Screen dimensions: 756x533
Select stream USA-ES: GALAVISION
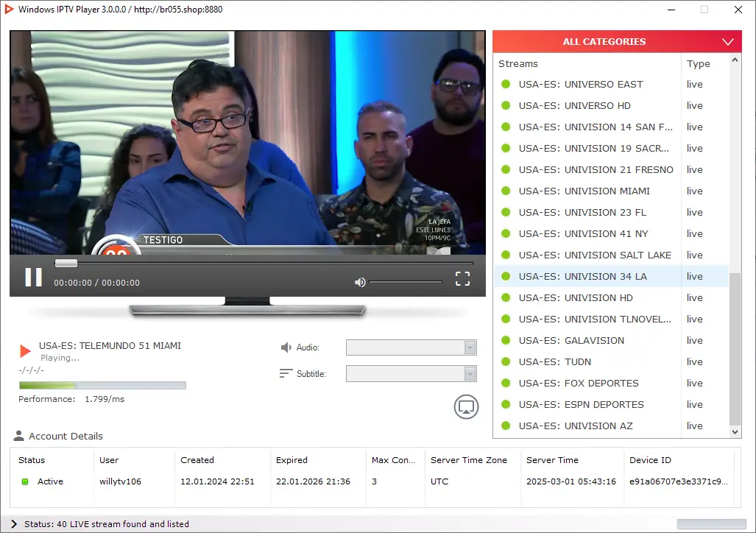612,341
